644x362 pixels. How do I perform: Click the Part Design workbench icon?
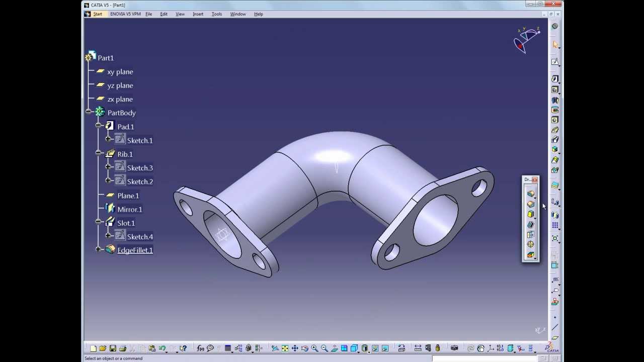[555, 26]
